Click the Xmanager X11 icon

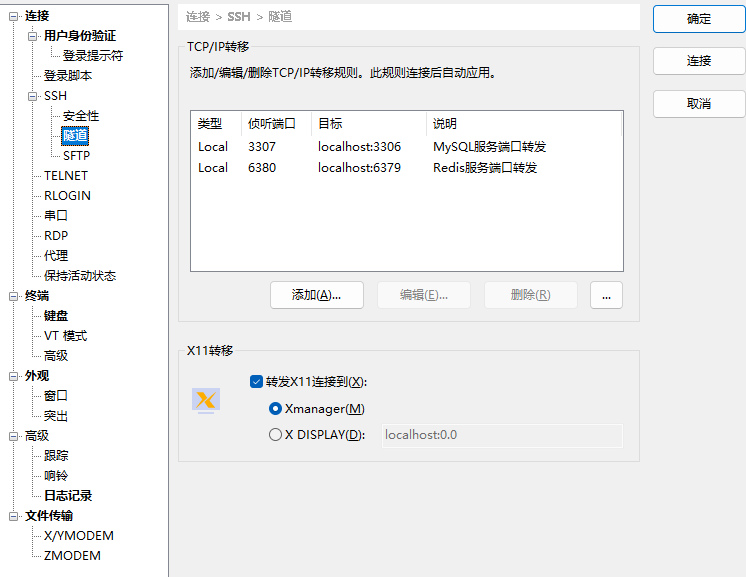[206, 400]
